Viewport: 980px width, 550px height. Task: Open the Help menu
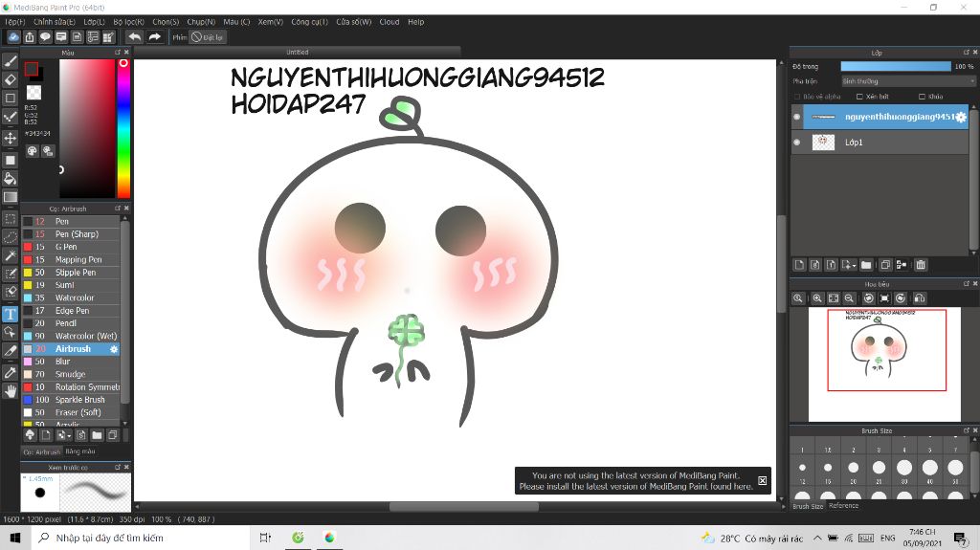[415, 22]
